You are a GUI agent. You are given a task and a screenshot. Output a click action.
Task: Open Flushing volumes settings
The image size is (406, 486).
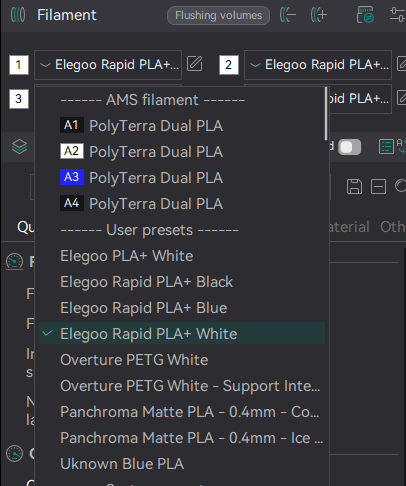(x=218, y=15)
